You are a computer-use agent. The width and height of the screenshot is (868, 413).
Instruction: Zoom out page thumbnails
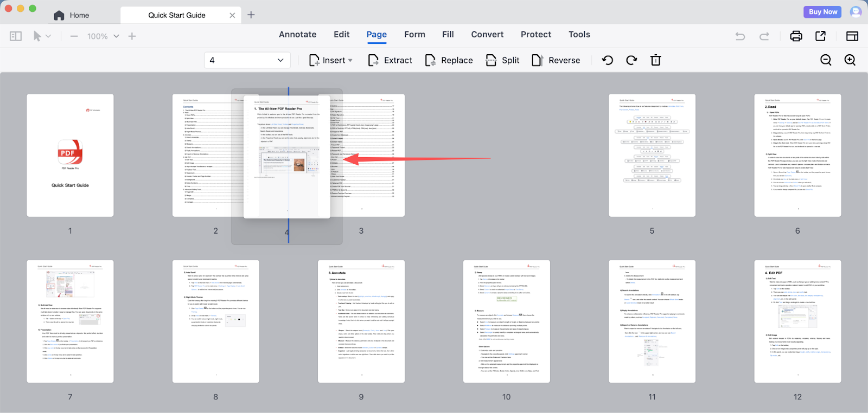click(826, 60)
